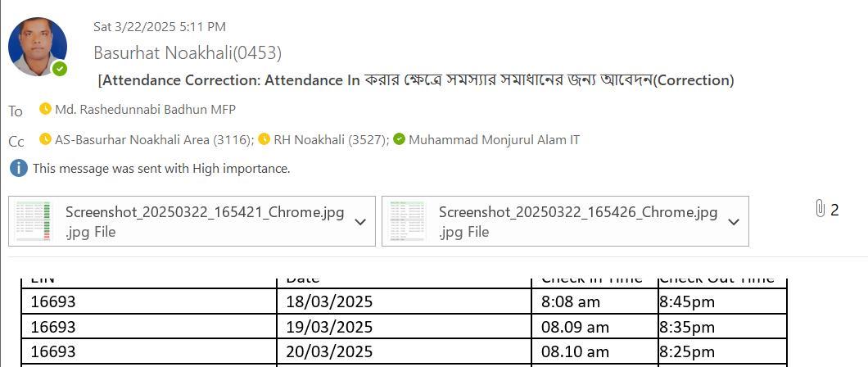Select recipient Md. Rashedunnabi Badhun MFP
Screen dimensions: 868x367
pos(145,110)
